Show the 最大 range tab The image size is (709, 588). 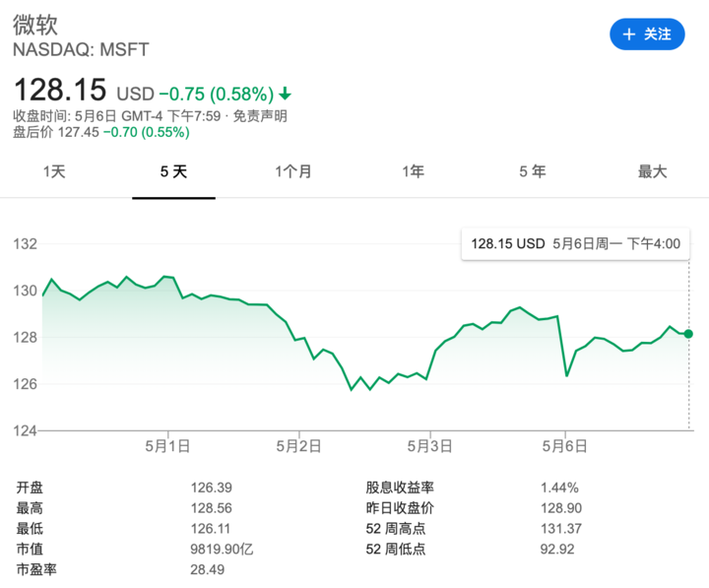pyautogui.click(x=653, y=172)
